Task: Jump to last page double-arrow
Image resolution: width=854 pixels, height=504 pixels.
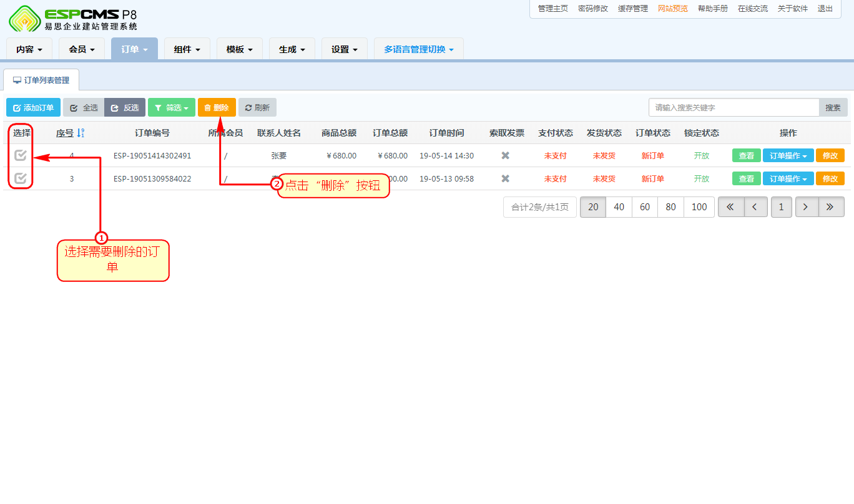Action: click(x=832, y=207)
